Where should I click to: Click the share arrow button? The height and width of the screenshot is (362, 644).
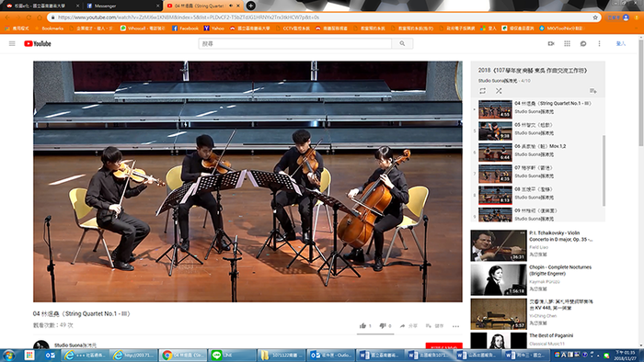(408, 326)
